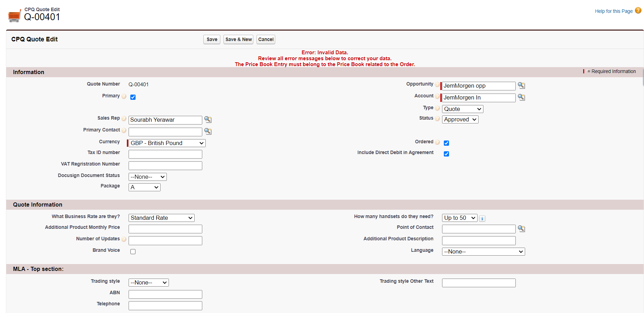Open the Account lookup icon
This screenshot has width=644, height=313.
(521, 97)
